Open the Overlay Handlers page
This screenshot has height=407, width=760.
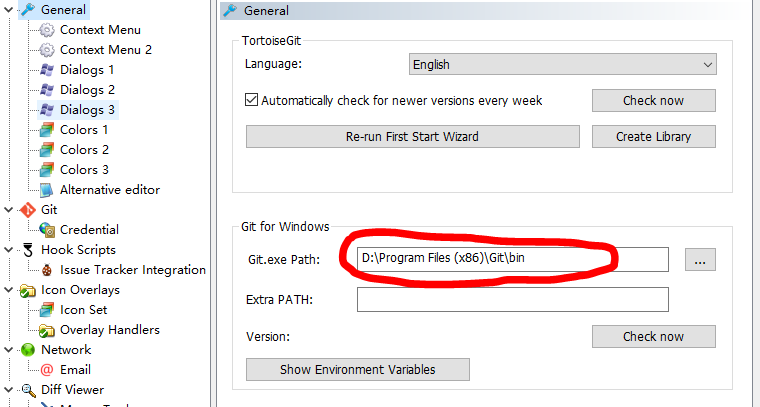click(110, 330)
